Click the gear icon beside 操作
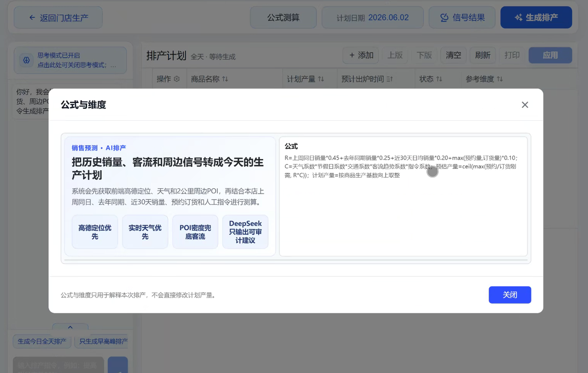Viewport: 588px width, 373px height. [x=177, y=79]
